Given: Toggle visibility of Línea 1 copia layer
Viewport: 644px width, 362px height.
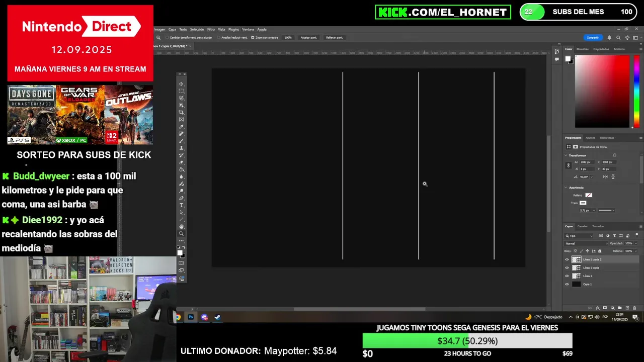Looking at the screenshot, I should pyautogui.click(x=567, y=268).
